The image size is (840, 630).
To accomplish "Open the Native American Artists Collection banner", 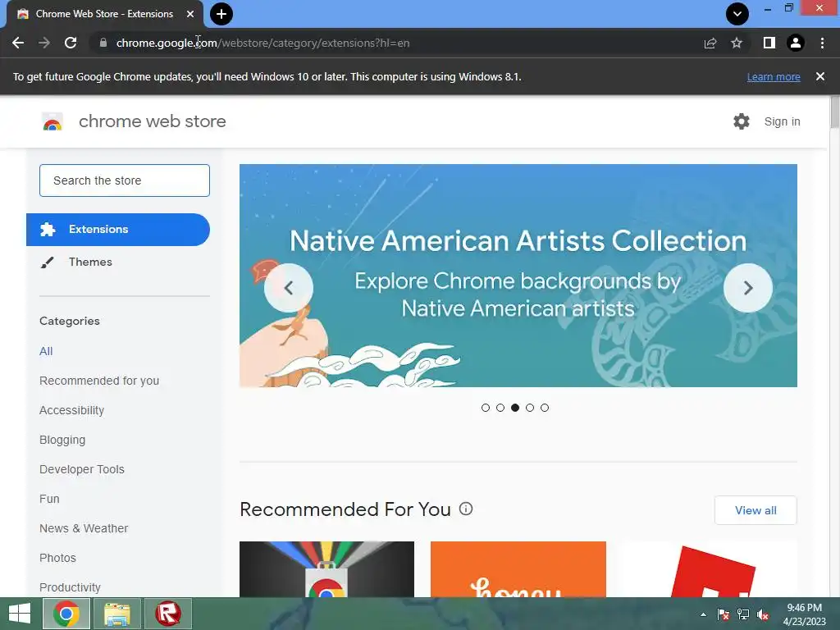I will point(518,276).
